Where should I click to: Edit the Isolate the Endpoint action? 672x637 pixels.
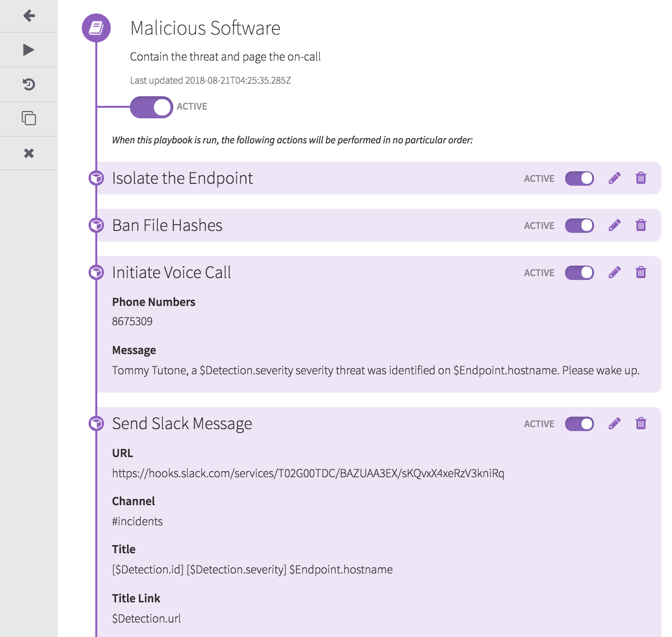tap(614, 178)
